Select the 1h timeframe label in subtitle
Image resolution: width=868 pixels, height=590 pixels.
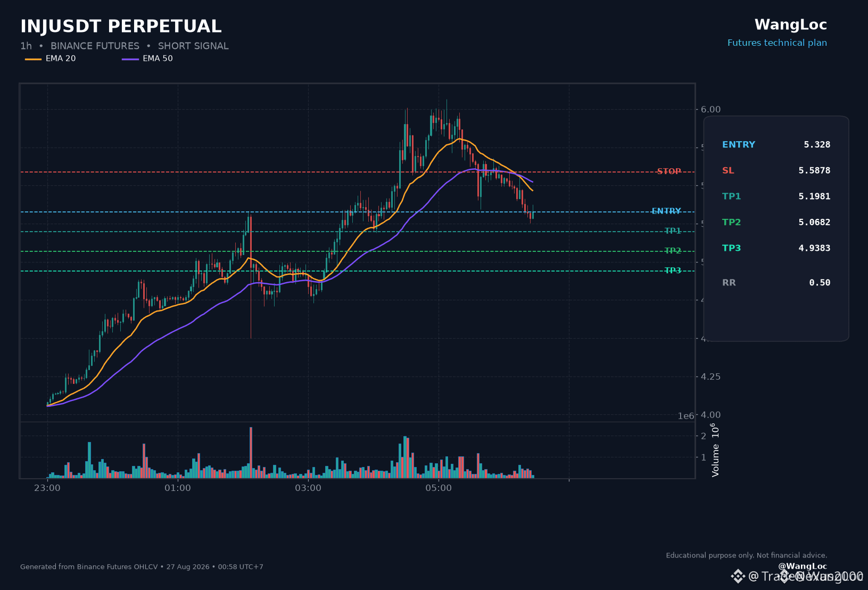pyautogui.click(x=26, y=46)
